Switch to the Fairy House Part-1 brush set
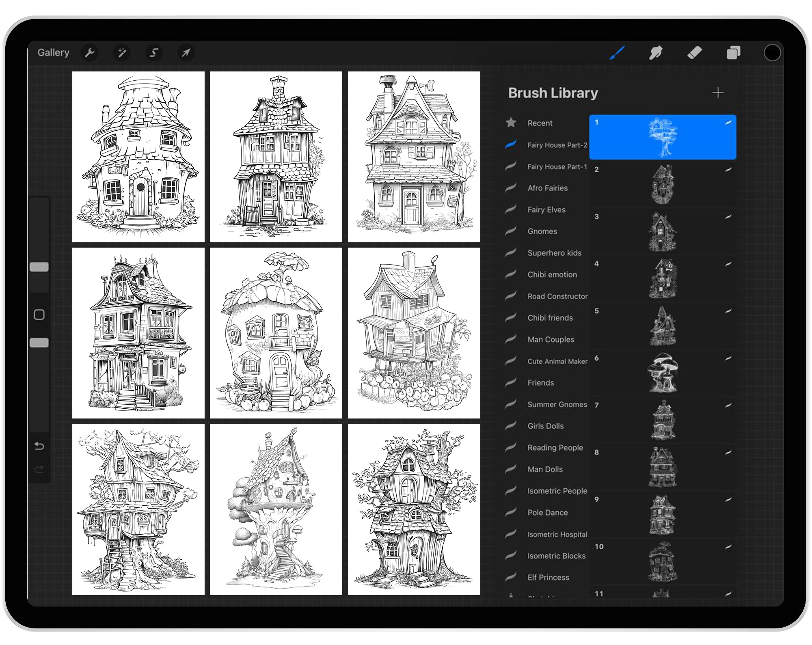Screen dimensions: 812x645 point(556,167)
